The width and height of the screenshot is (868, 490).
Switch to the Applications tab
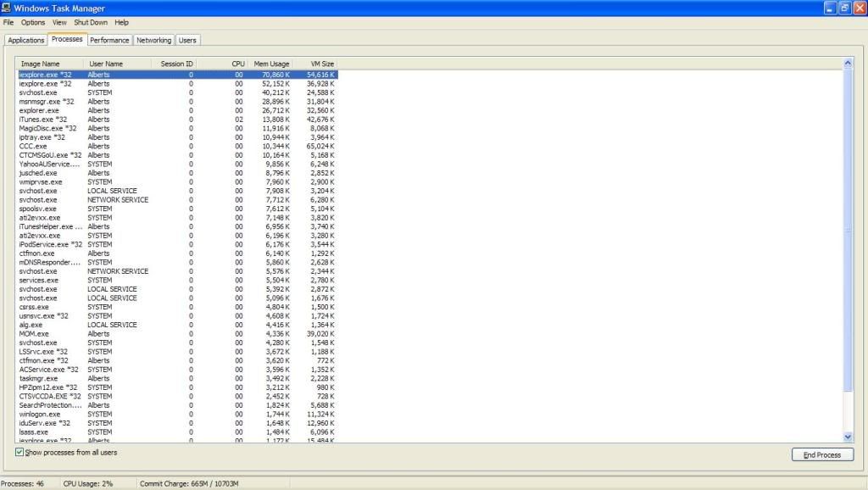coord(25,39)
